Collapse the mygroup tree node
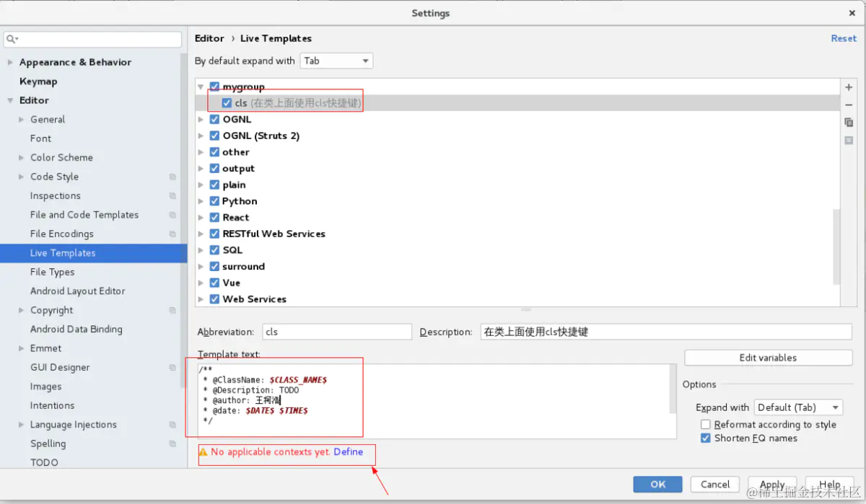 click(201, 87)
